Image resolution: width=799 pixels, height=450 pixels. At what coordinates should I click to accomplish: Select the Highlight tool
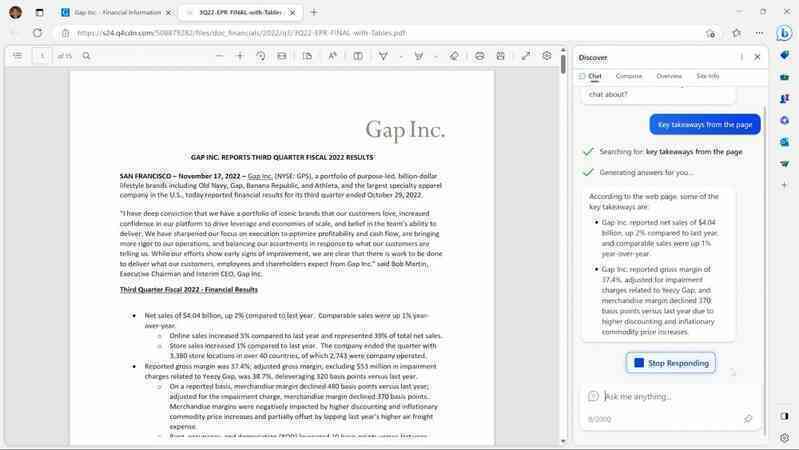click(419, 56)
